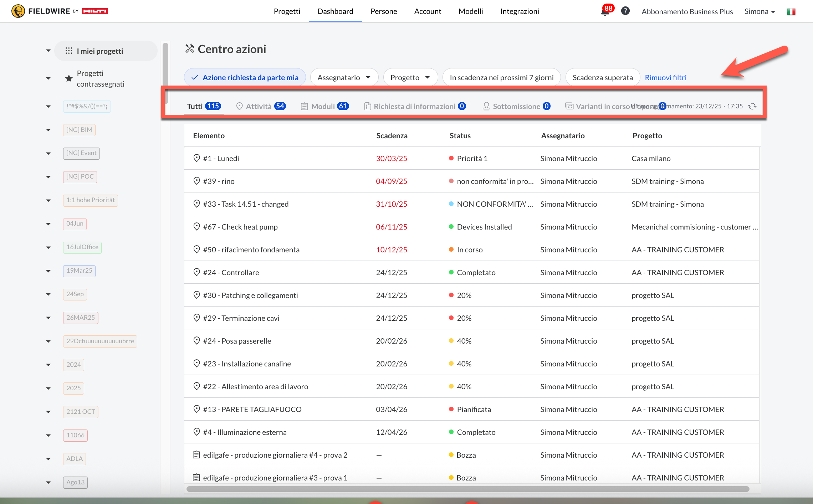Screen dimensions: 813x504
Task: Click the Rimuovi filtri link
Action: (x=665, y=77)
